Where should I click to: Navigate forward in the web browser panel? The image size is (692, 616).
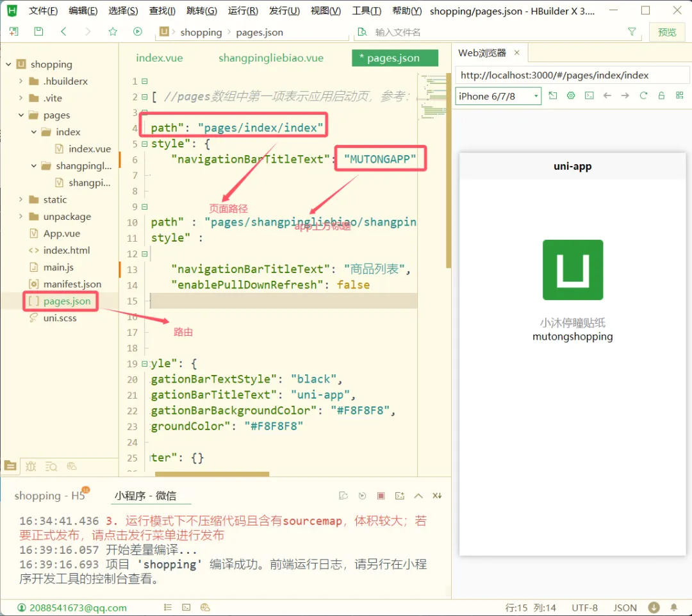coord(625,96)
